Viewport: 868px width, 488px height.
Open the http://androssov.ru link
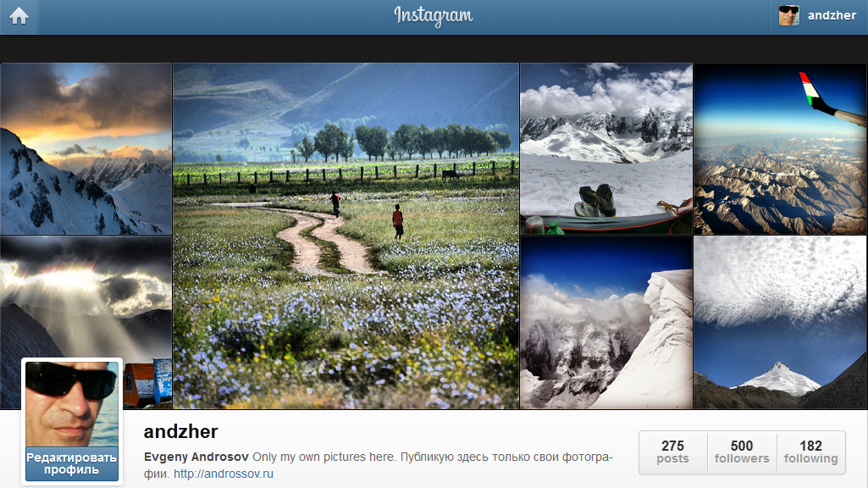coord(224,474)
